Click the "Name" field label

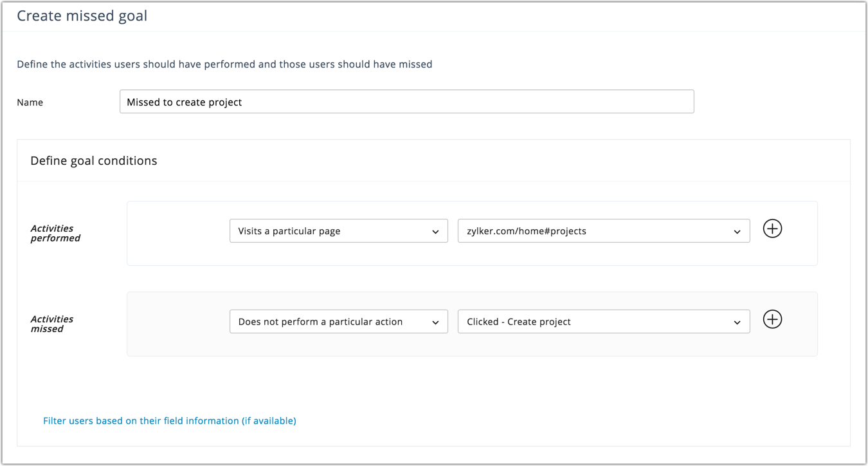pyautogui.click(x=30, y=102)
